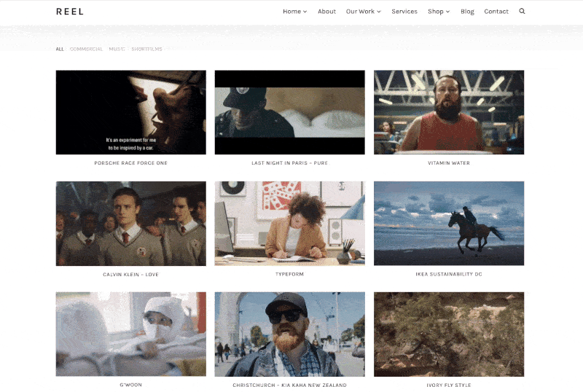Filter portfolio by Shortfilms
Screen dimensions: 583x392
[x=146, y=50]
